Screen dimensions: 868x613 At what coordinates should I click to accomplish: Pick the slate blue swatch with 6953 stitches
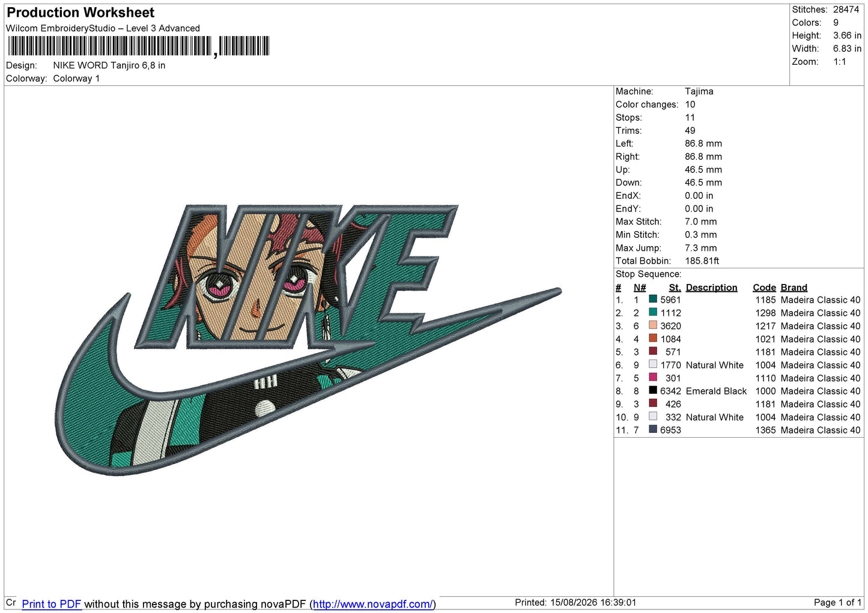point(653,429)
